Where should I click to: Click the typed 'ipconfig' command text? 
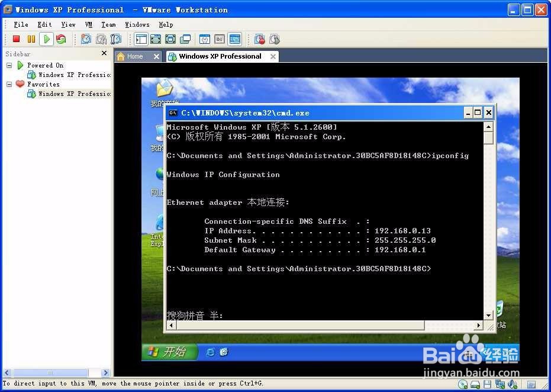(x=450, y=156)
